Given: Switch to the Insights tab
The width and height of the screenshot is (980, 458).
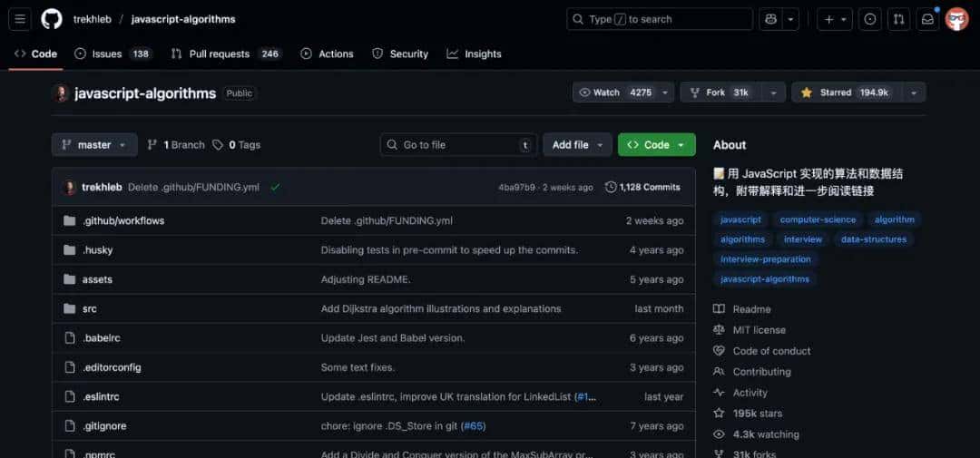Looking at the screenshot, I should (474, 54).
